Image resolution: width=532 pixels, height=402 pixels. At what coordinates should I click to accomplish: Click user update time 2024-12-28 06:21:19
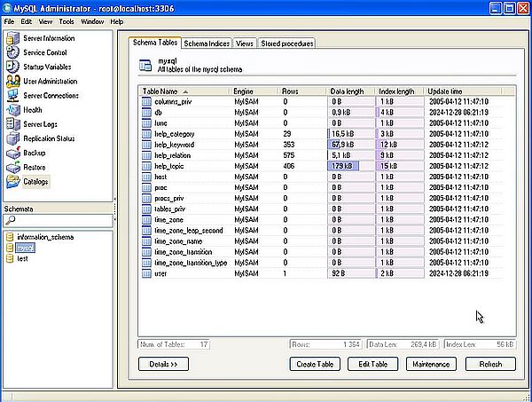458,273
